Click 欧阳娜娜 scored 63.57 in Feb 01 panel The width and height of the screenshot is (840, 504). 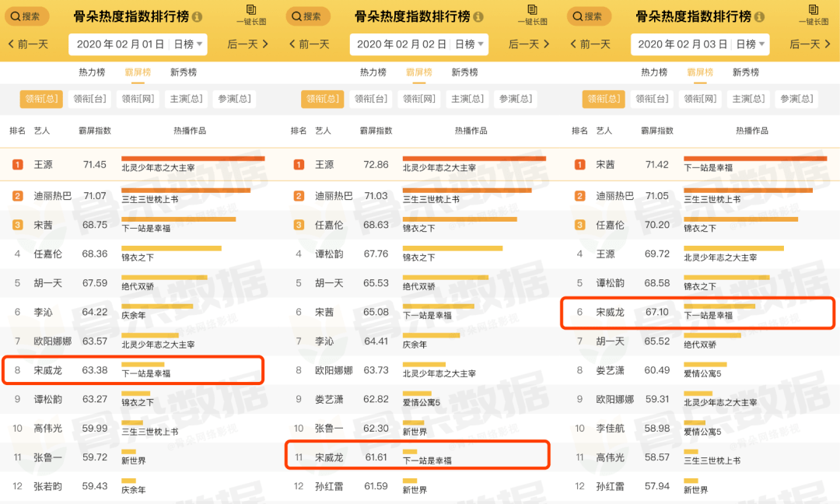(53, 341)
